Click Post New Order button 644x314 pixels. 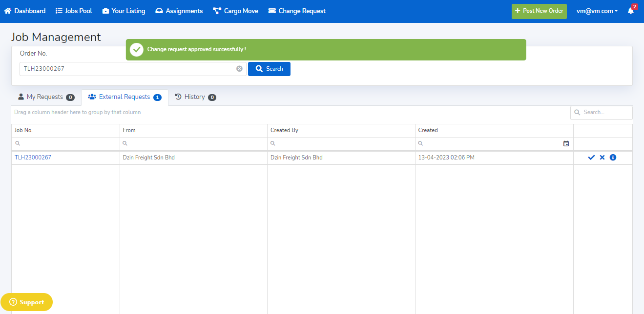[x=539, y=11]
